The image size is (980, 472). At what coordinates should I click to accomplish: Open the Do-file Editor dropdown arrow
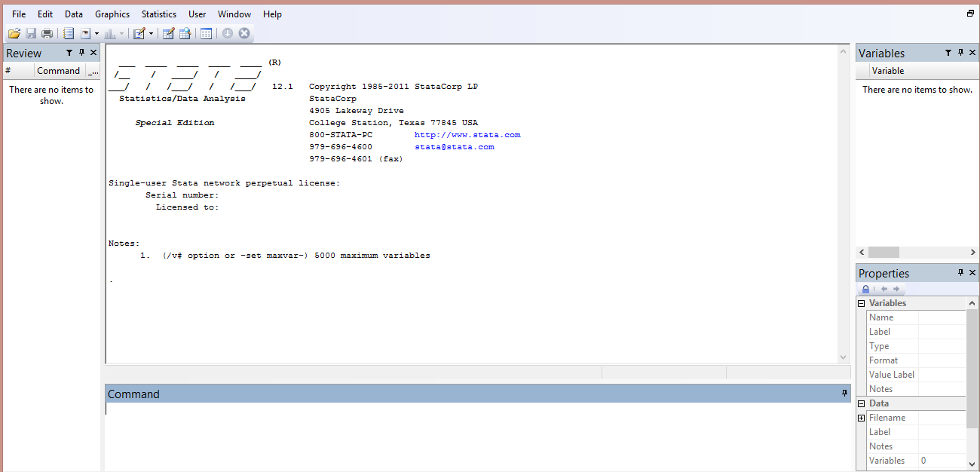151,34
